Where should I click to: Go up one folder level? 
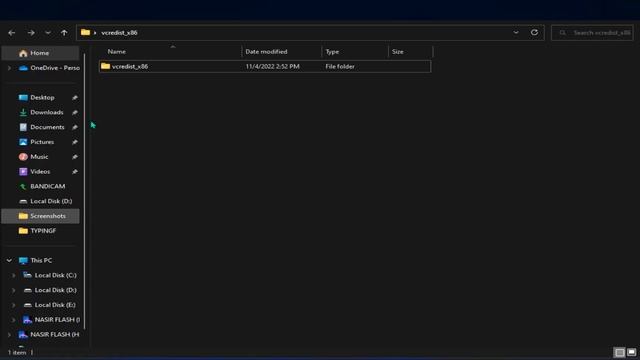[x=64, y=33]
